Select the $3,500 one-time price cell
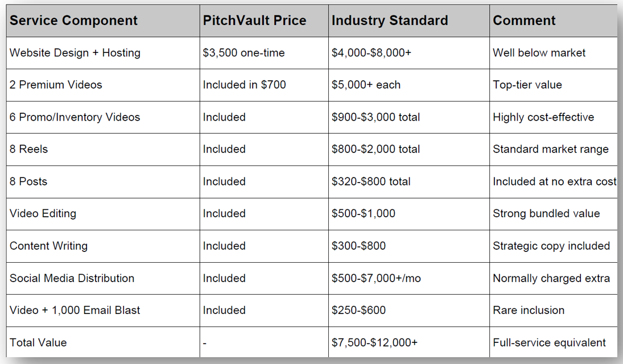 [264, 53]
